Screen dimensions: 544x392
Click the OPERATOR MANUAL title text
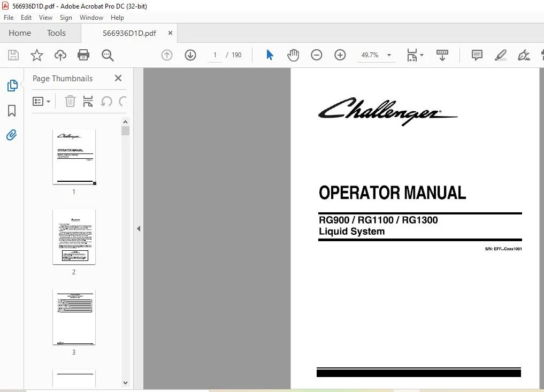tap(393, 193)
